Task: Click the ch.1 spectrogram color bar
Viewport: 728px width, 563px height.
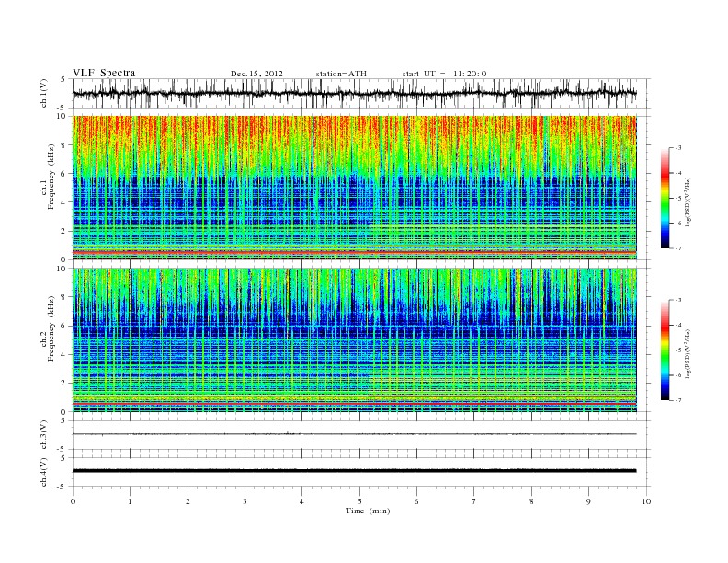Action: tap(665, 198)
